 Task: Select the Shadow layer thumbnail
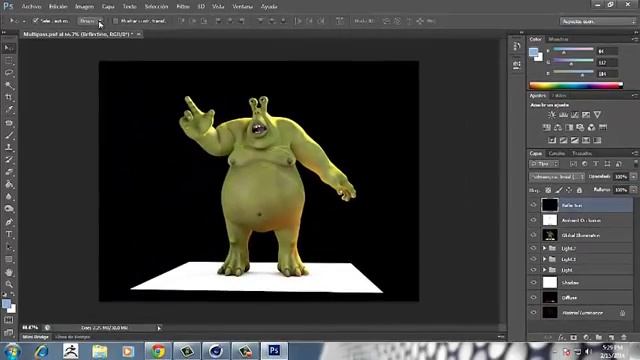coord(549,282)
